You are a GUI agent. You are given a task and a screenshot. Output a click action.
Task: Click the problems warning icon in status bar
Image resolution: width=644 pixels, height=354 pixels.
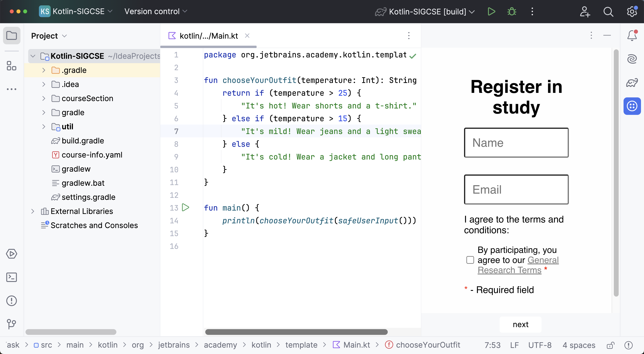(x=629, y=345)
